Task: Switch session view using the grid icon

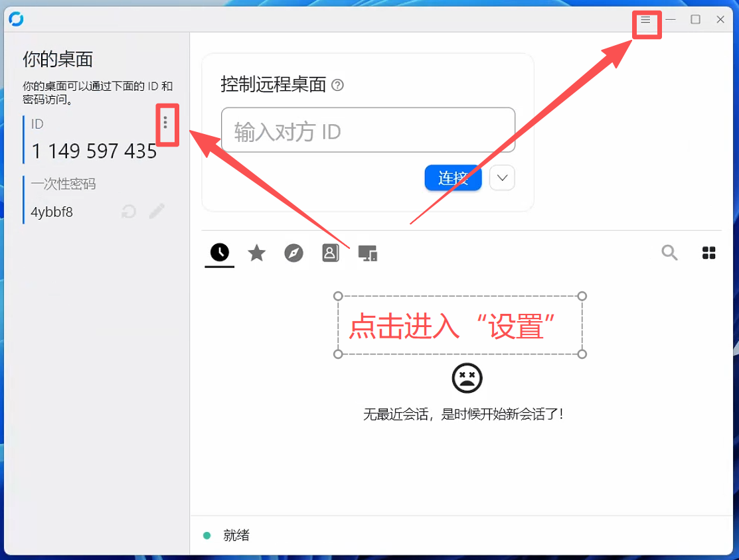Action: coord(708,253)
